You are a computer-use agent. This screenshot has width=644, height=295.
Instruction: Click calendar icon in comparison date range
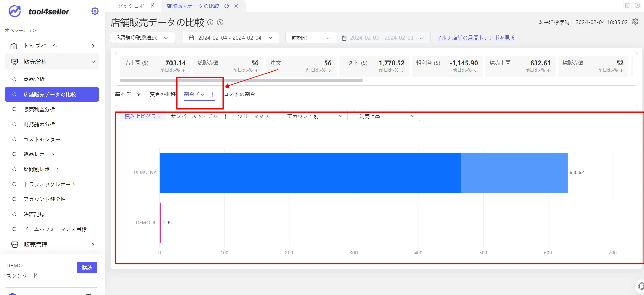coord(344,38)
